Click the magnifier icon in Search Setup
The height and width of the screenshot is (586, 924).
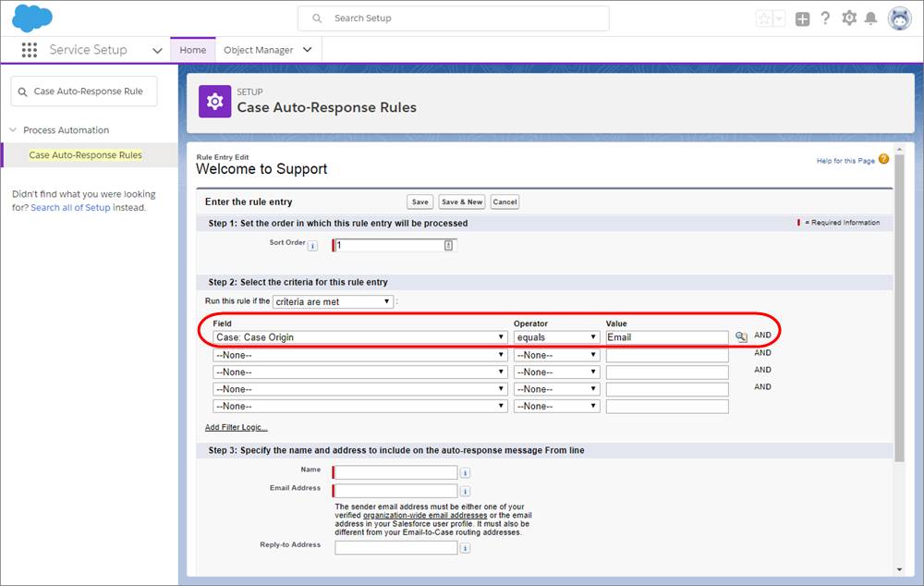coord(317,18)
